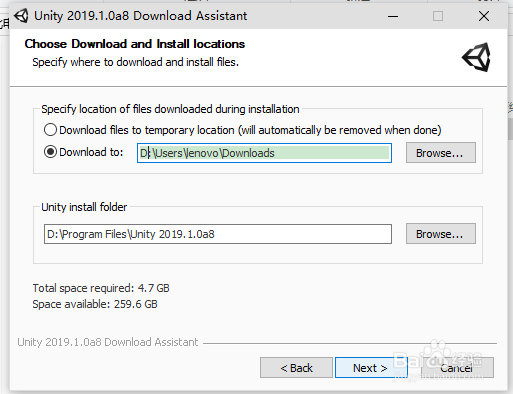Viewport: 513px width, 394px height.
Task: Select the Download to radio button
Action: tap(50, 152)
